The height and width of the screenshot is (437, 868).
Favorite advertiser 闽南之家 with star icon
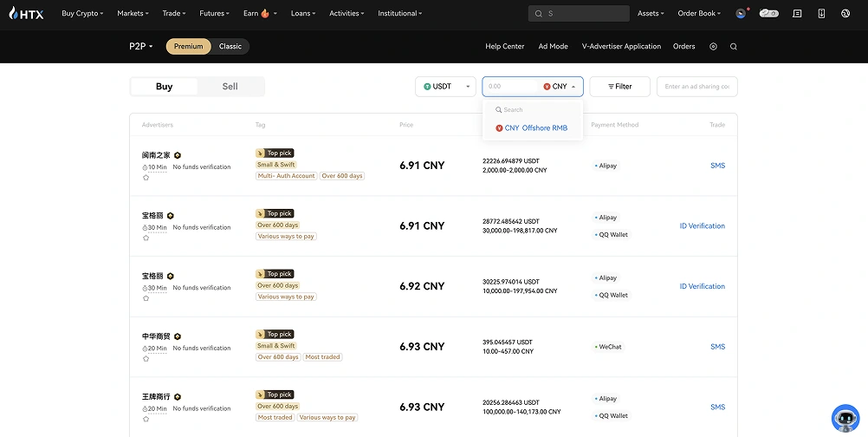[146, 178]
